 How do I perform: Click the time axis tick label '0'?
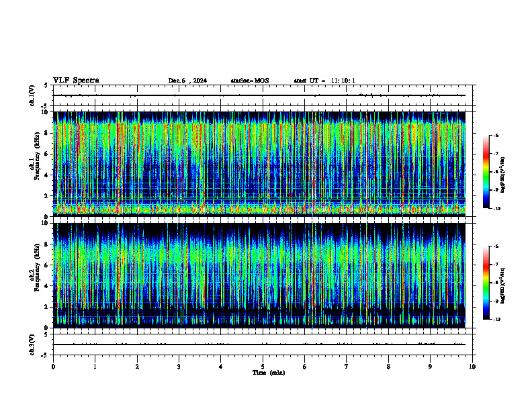tap(53, 367)
